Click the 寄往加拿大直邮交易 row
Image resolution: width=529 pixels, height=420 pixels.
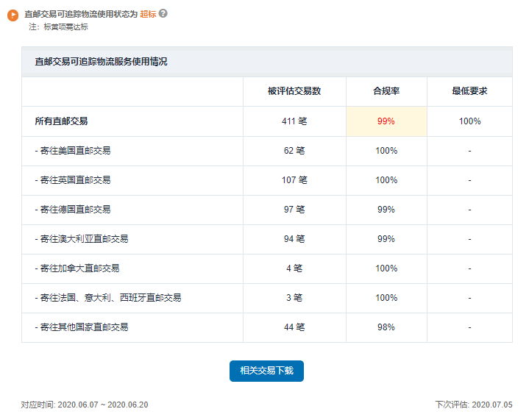tap(267, 268)
